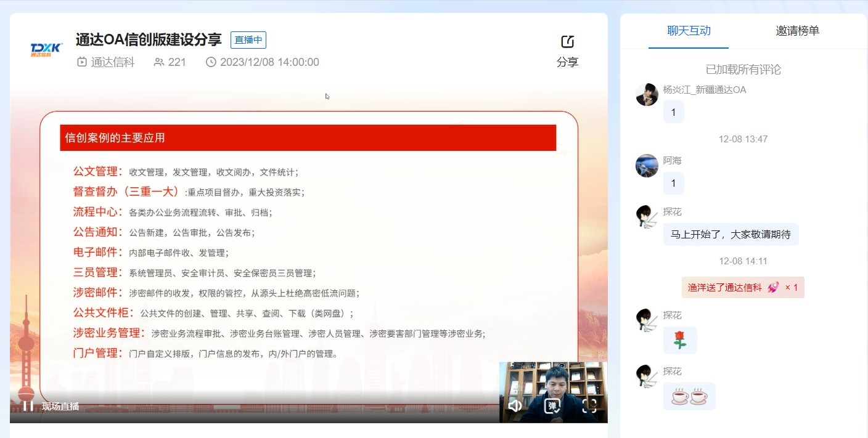
Task: Click 公文管理 line in slide
Action: [186, 172]
